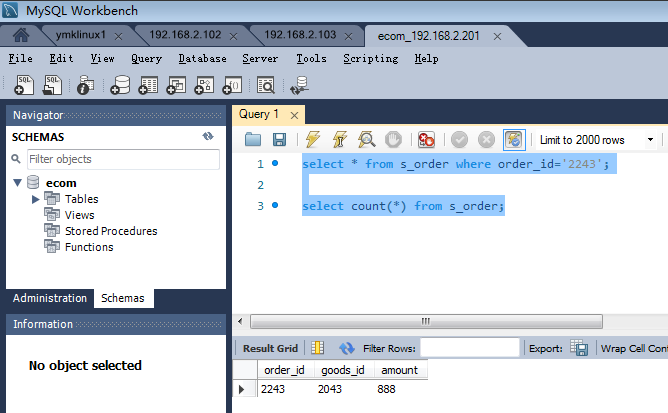The height and width of the screenshot is (413, 668).
Task: Refresh result grid data
Action: pos(347,348)
